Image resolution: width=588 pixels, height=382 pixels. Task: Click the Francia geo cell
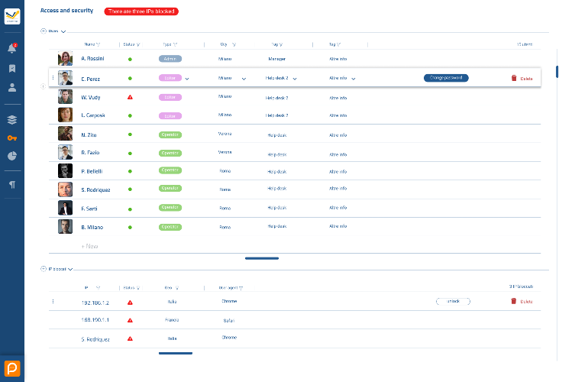[x=172, y=320]
